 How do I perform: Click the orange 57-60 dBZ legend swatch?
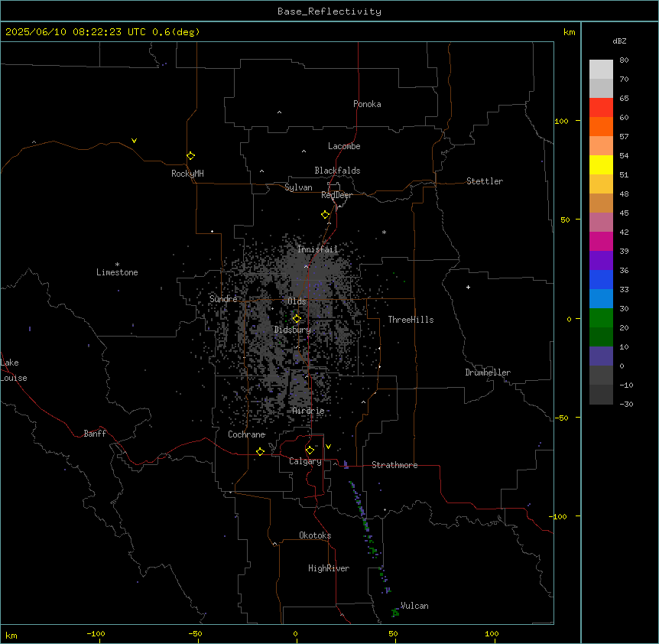(x=601, y=126)
